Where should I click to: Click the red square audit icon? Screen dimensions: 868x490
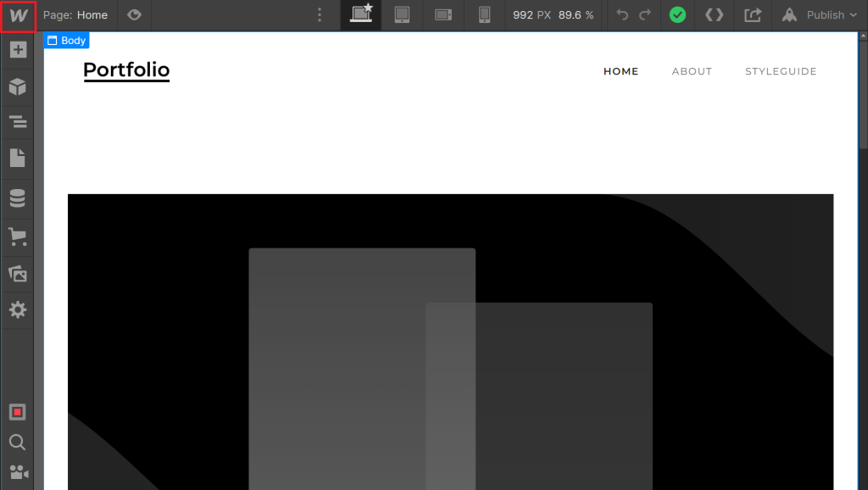click(x=18, y=412)
